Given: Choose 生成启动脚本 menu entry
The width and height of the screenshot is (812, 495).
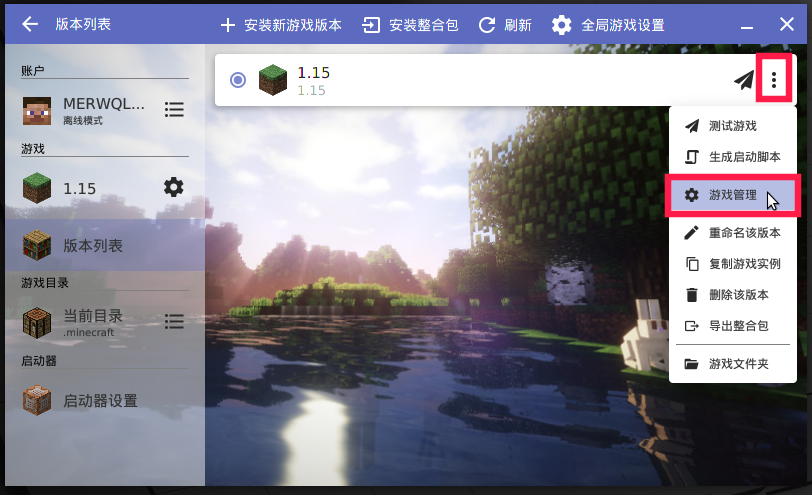Looking at the screenshot, I should [x=733, y=156].
